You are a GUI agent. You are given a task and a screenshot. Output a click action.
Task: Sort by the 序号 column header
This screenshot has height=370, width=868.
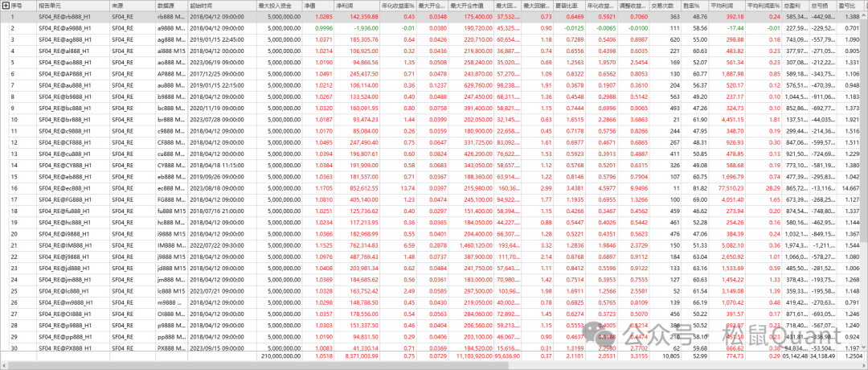pyautogui.click(x=16, y=5)
